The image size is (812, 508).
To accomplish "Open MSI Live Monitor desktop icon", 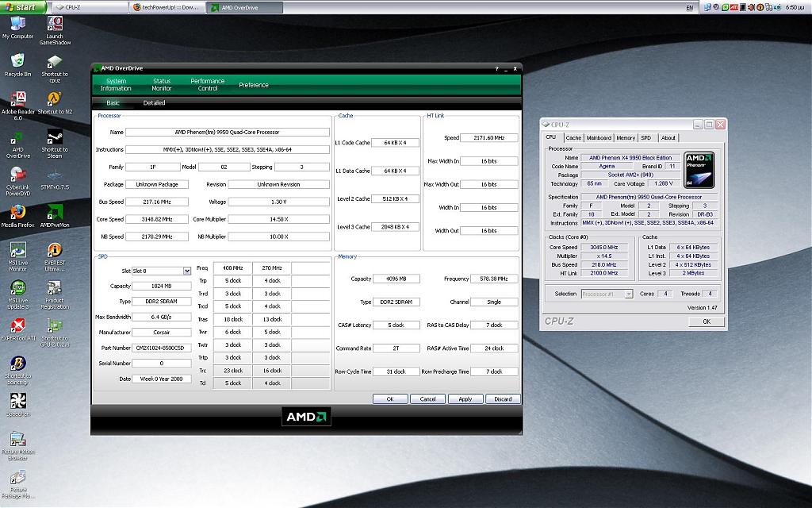I will coord(17,257).
